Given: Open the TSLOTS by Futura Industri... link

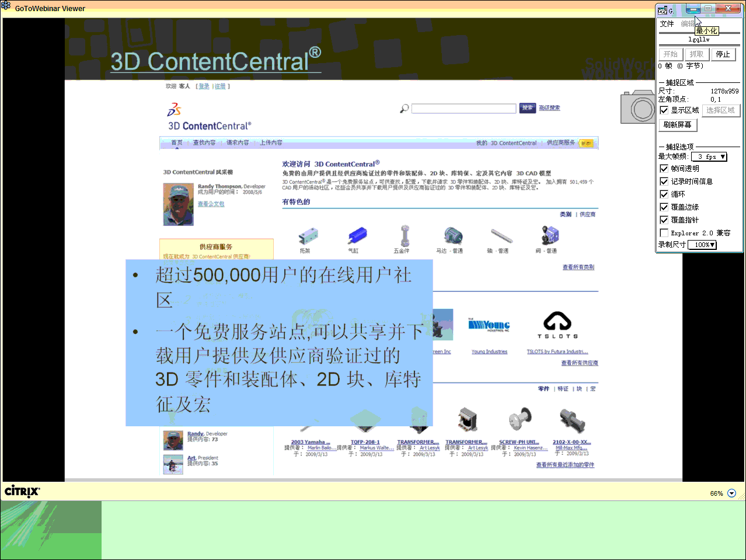Looking at the screenshot, I should [557, 352].
